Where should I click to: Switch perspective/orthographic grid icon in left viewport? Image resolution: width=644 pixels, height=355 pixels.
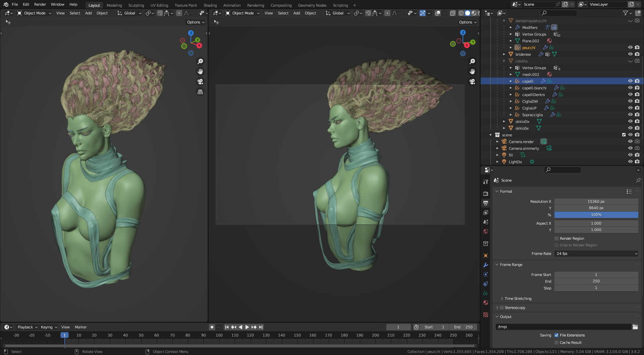pyautogui.click(x=200, y=92)
